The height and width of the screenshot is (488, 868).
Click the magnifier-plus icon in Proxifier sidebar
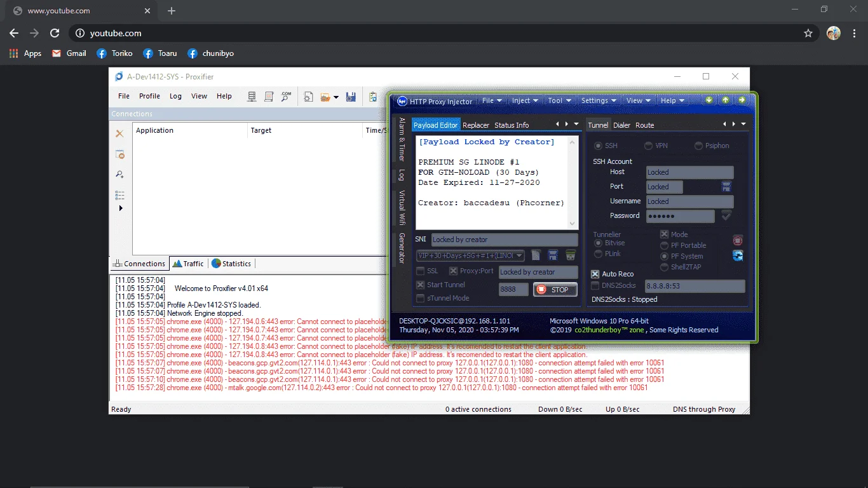[119, 175]
